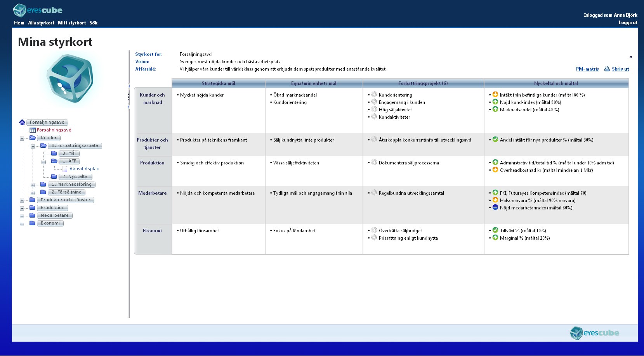Expand the 2. Försäljning node

tap(33, 193)
